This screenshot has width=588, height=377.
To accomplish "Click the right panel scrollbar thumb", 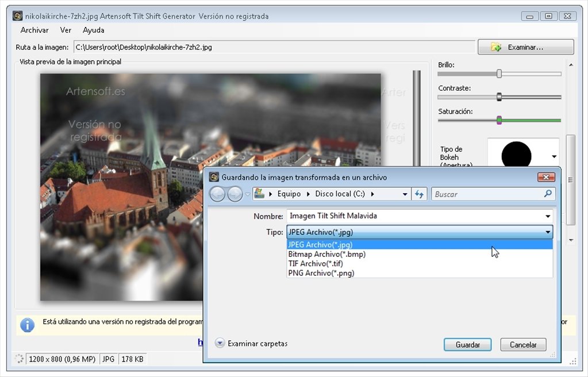I will (x=570, y=180).
